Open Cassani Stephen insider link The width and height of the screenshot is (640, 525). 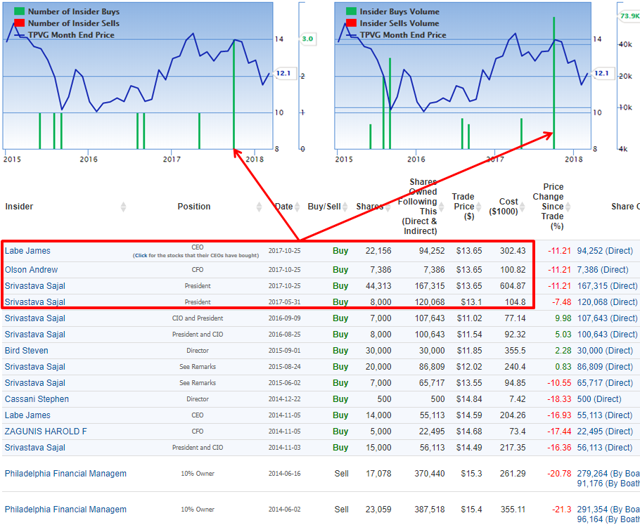[x=37, y=399]
